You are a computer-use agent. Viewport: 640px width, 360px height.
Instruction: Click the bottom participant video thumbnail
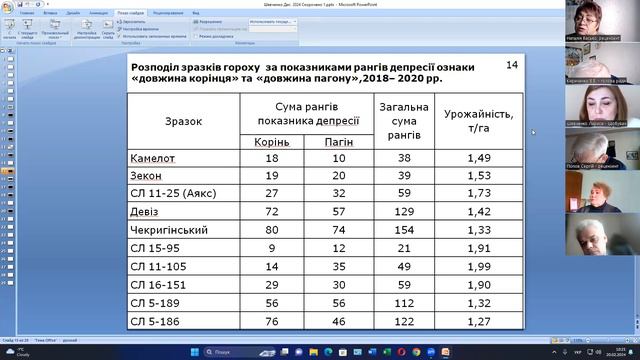(602, 235)
